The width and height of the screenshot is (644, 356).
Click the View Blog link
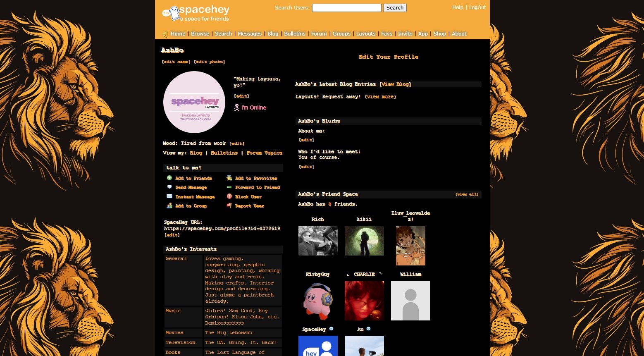click(x=396, y=84)
